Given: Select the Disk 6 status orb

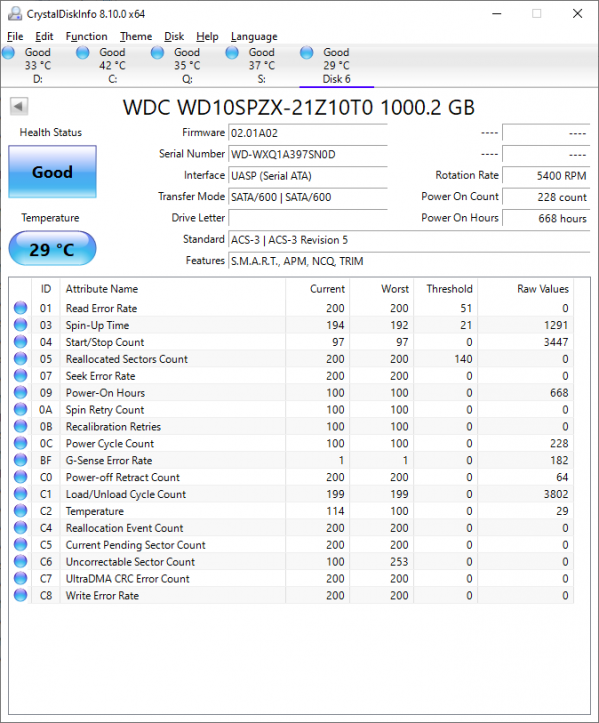Looking at the screenshot, I should click(x=307, y=53).
